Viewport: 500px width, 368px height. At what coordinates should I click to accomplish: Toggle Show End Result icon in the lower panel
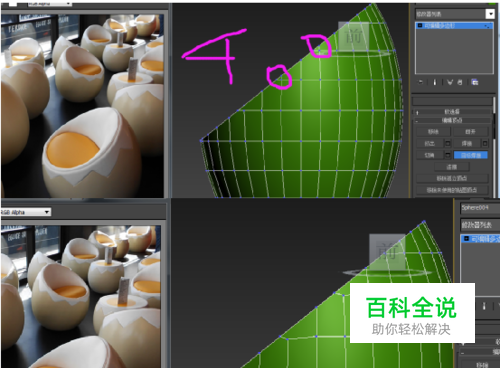point(484,306)
